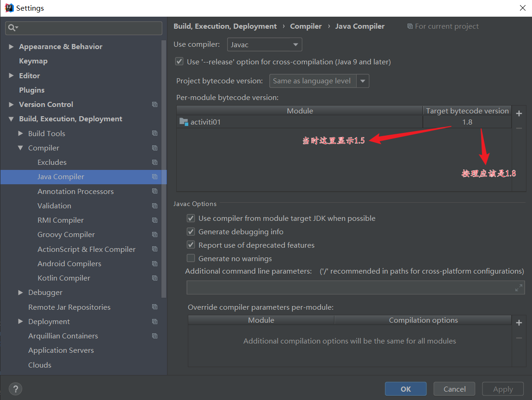Image resolution: width=532 pixels, height=400 pixels.
Task: Collapse the Compiler node
Action: coord(20,148)
